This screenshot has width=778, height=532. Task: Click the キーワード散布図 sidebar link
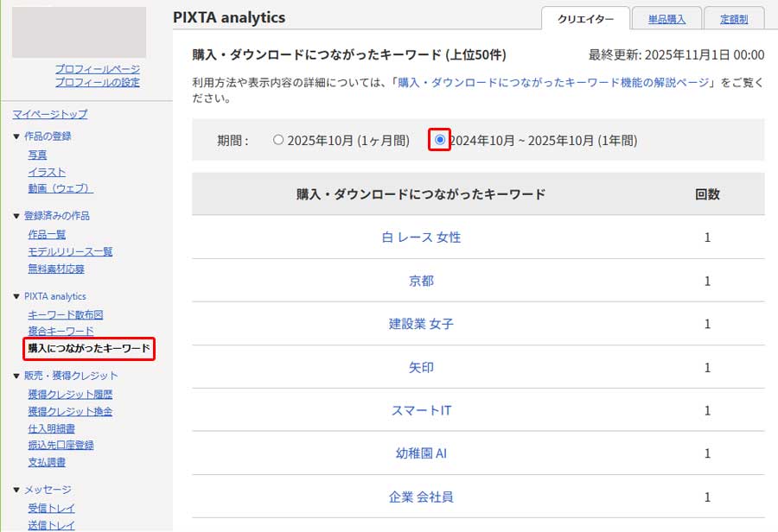point(66,315)
